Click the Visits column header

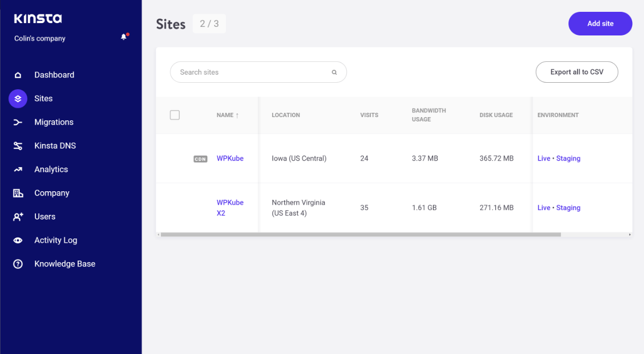point(369,115)
